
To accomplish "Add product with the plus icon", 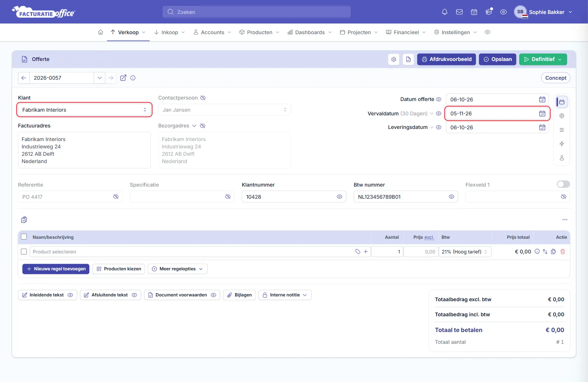I will (366, 252).
